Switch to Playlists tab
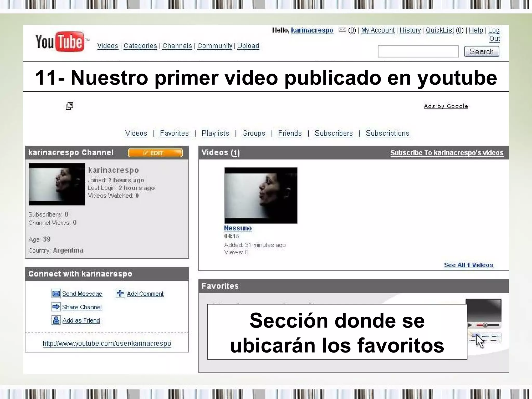 pos(215,133)
